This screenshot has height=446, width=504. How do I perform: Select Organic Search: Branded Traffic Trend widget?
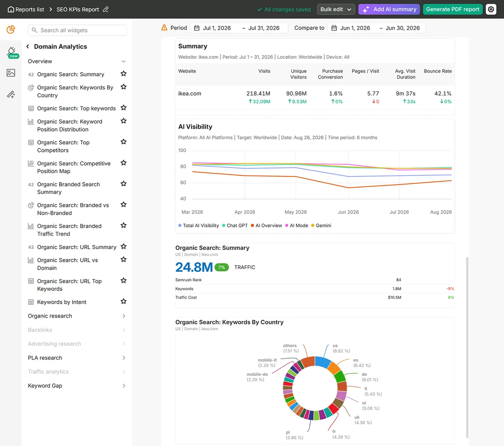click(69, 230)
